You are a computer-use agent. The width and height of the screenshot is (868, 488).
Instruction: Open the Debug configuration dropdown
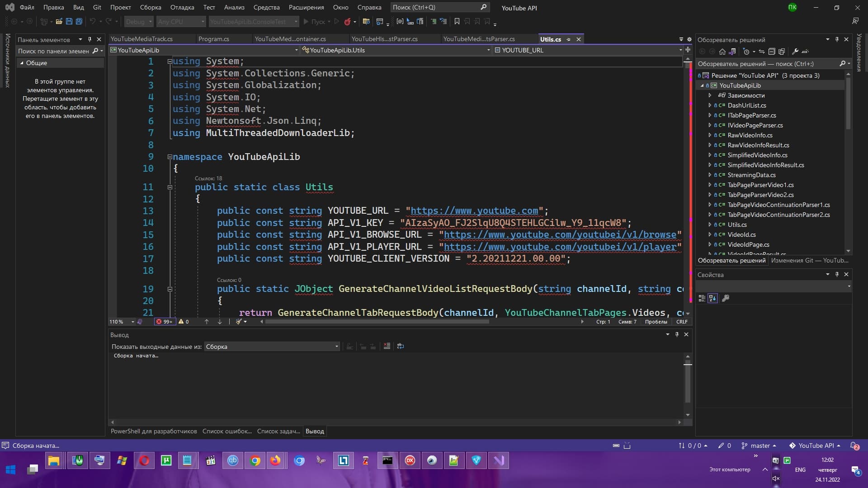139,21
